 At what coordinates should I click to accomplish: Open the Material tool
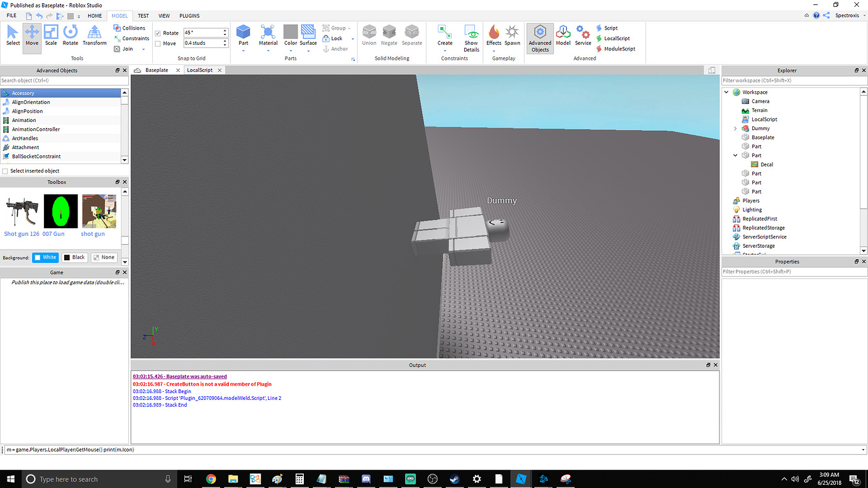point(268,36)
